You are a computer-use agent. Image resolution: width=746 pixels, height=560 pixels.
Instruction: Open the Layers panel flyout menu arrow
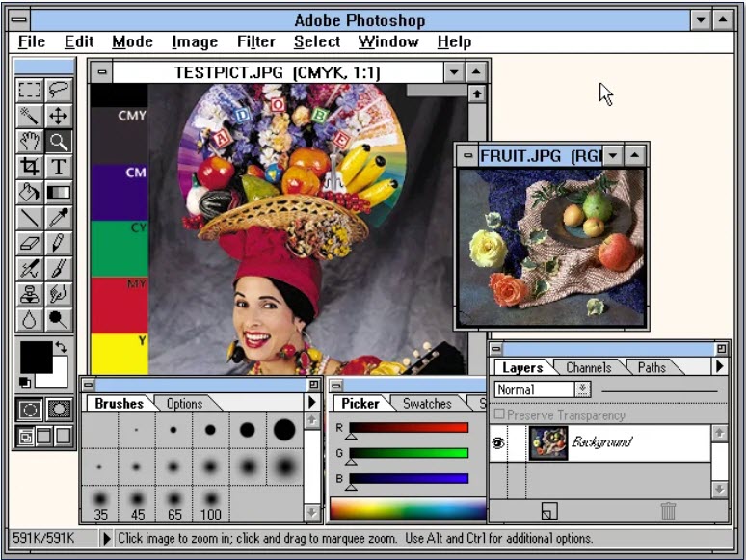click(x=719, y=366)
